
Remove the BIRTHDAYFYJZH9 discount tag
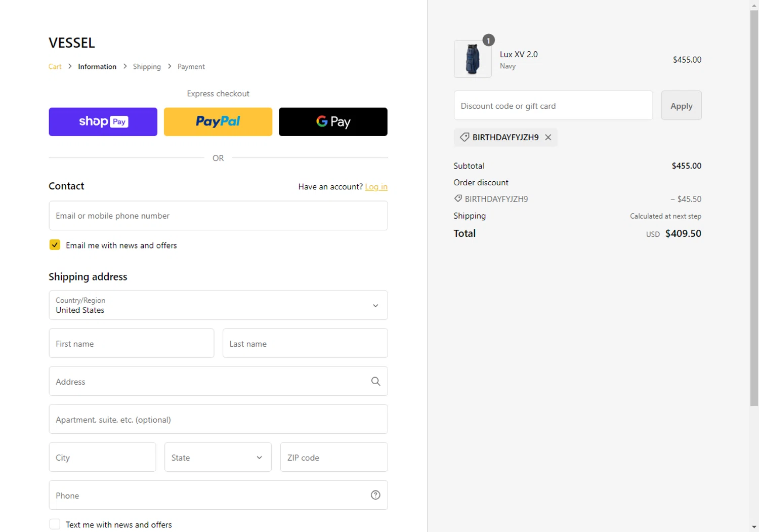tap(548, 137)
